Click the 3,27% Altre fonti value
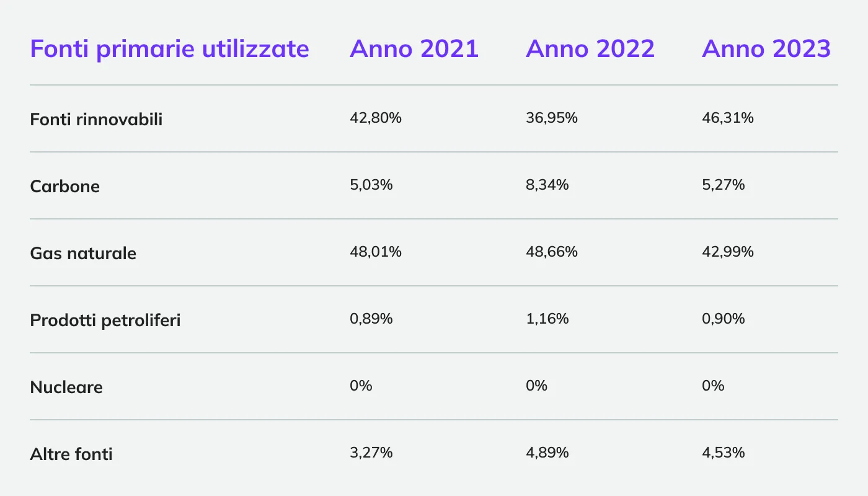 [371, 453]
